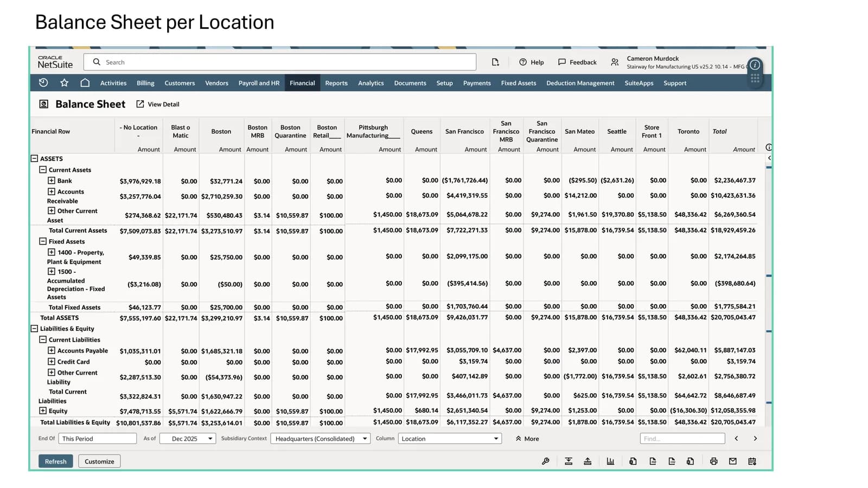
Task: Open the Recent Records history icon
Action: 43,82
